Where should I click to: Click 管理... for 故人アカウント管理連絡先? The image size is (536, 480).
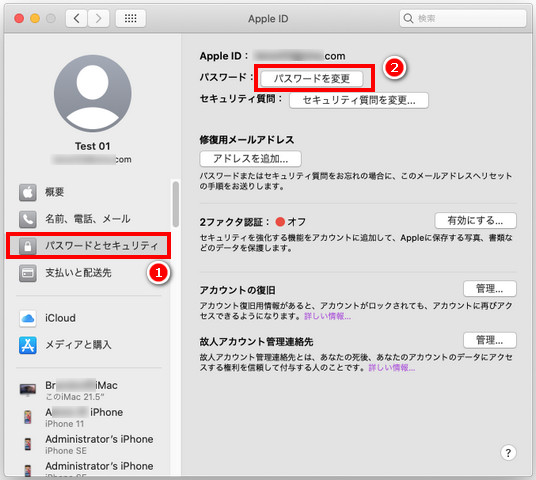[490, 341]
